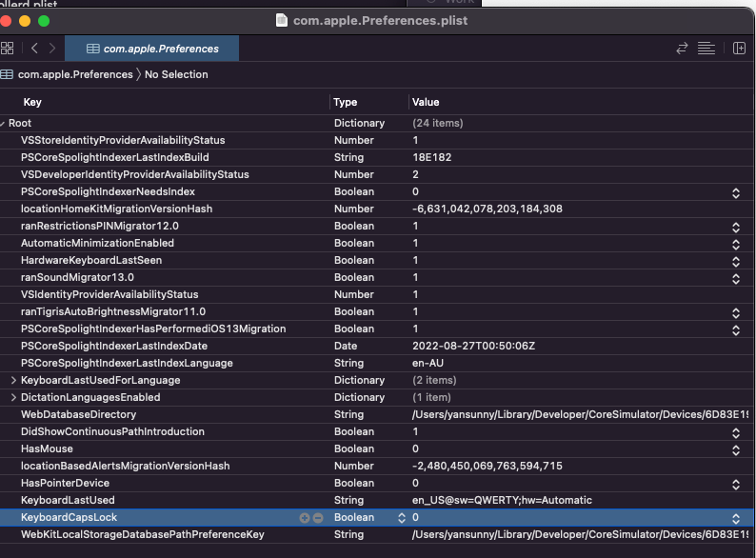
Task: Select the KeyboardLastUsed key
Action: tap(68, 500)
